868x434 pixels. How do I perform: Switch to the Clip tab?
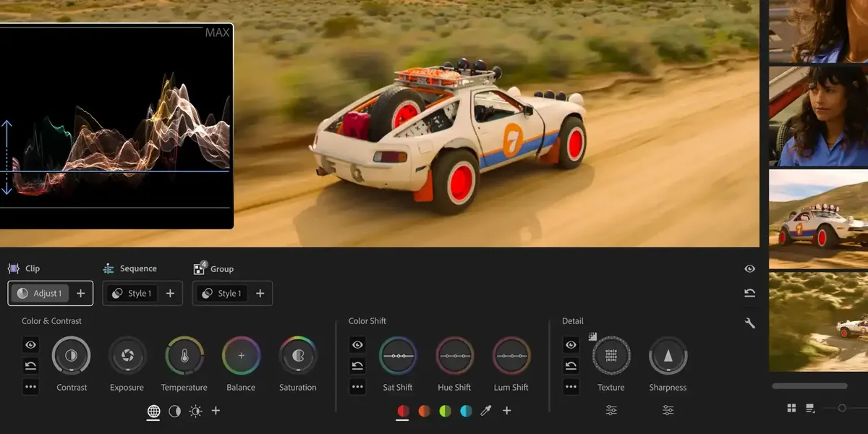coord(24,268)
